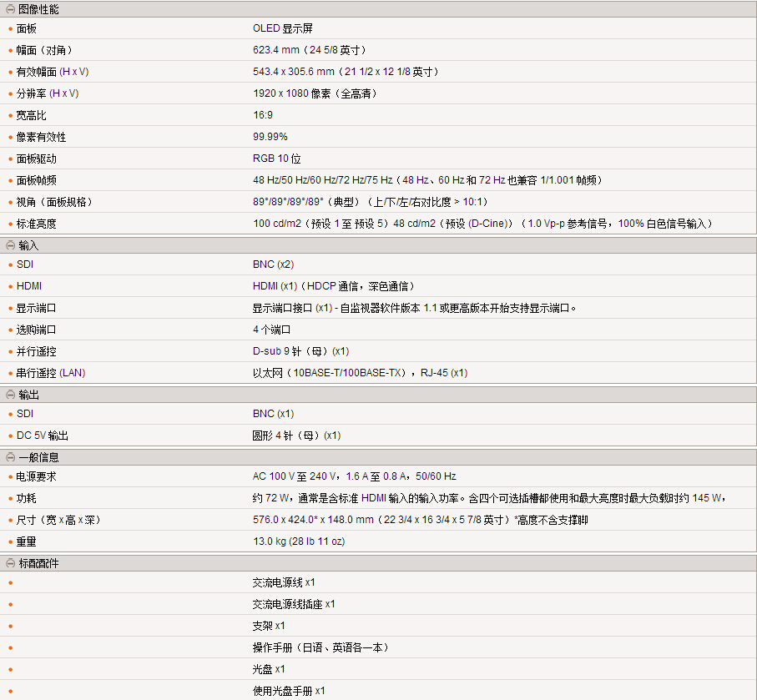Click the orange bullet before 面板
Viewport: 757px width, 700px height.
pos(11,28)
